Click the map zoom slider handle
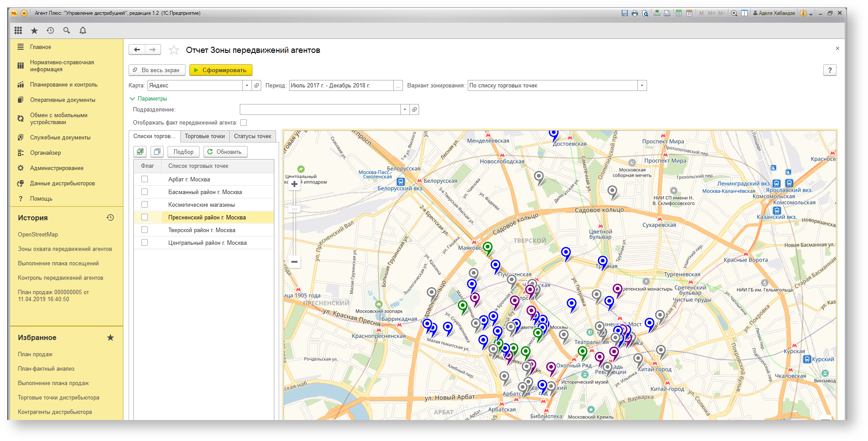This screenshot has height=441, width=868. coord(294,209)
